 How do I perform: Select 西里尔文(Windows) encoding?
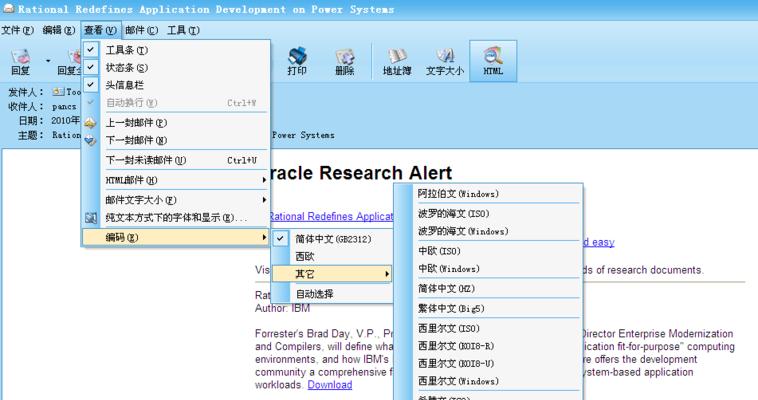(488, 381)
